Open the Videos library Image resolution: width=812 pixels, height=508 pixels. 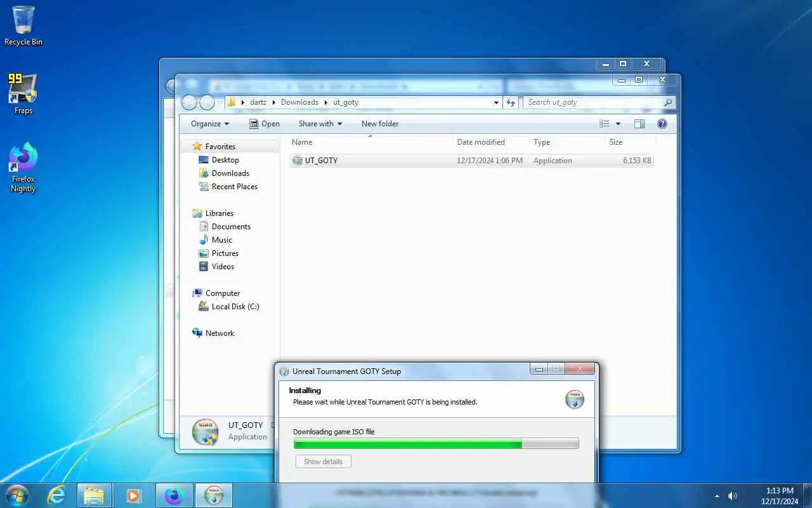223,267
